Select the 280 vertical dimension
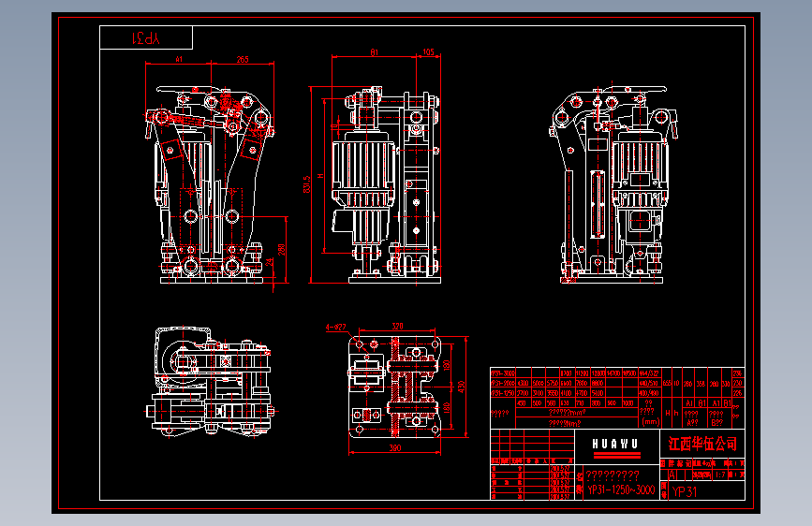 tap(282, 250)
